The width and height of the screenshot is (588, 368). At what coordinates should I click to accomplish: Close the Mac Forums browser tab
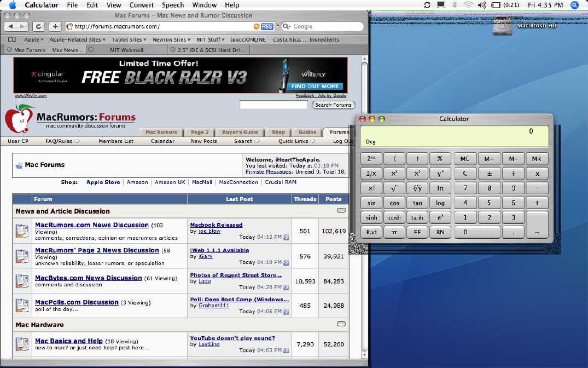9,50
